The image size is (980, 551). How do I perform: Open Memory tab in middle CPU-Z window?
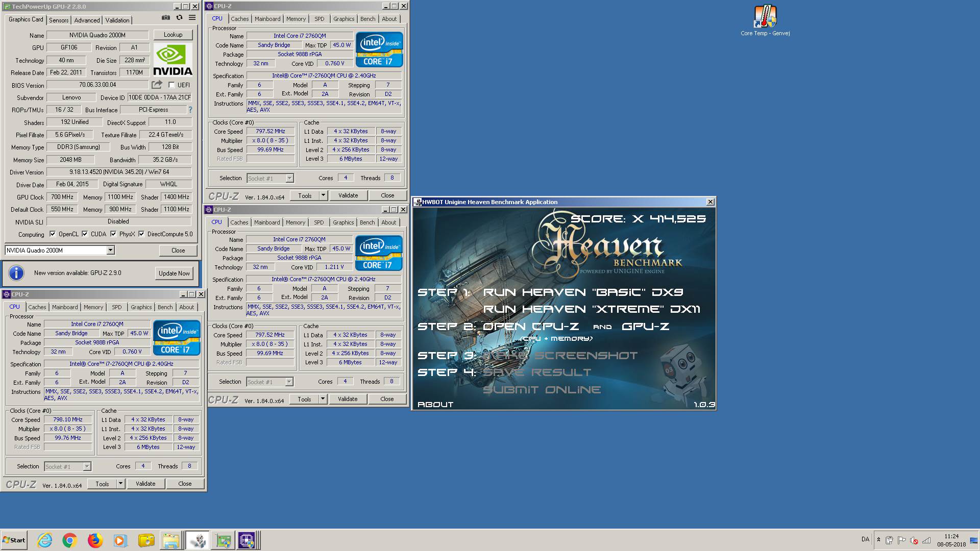click(x=296, y=222)
